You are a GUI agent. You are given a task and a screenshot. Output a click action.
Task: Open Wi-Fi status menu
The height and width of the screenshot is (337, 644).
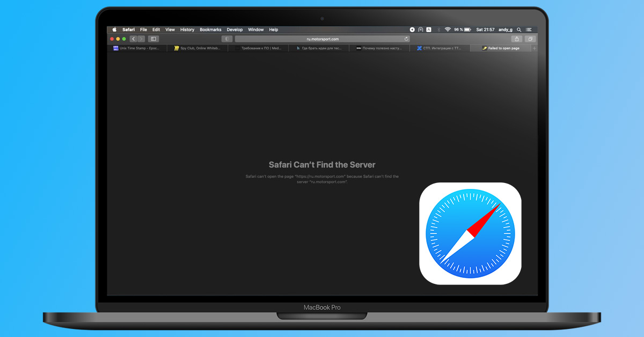447,30
